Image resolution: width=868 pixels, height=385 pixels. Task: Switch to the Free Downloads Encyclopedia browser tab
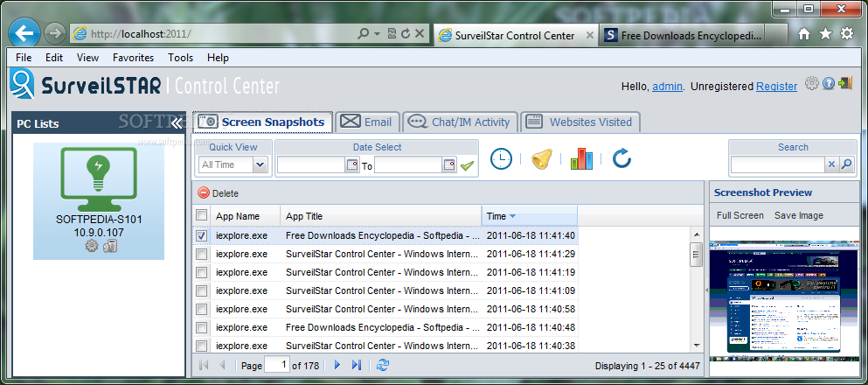tap(684, 36)
